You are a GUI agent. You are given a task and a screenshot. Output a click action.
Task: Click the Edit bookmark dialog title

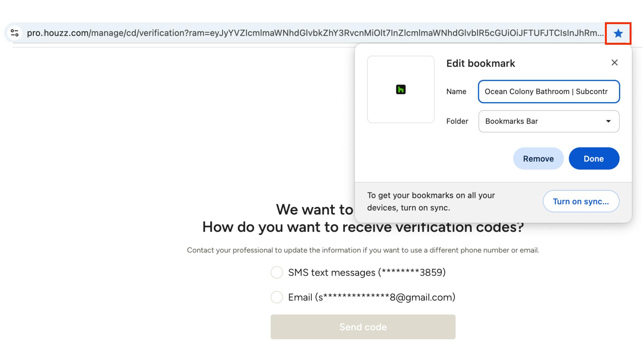click(x=480, y=63)
